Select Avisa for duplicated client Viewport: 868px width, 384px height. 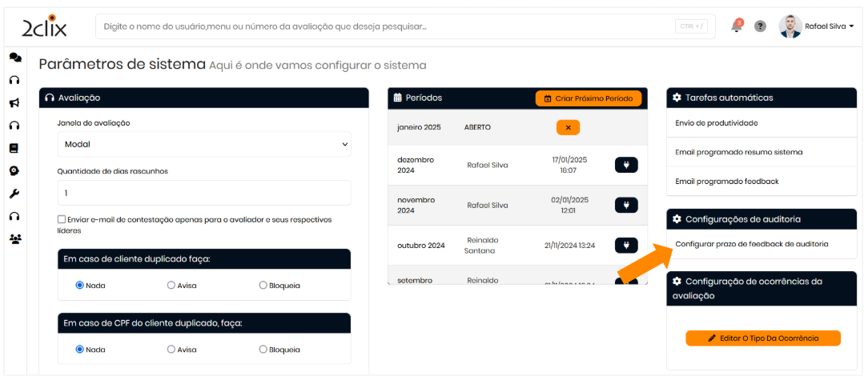pyautogui.click(x=171, y=285)
